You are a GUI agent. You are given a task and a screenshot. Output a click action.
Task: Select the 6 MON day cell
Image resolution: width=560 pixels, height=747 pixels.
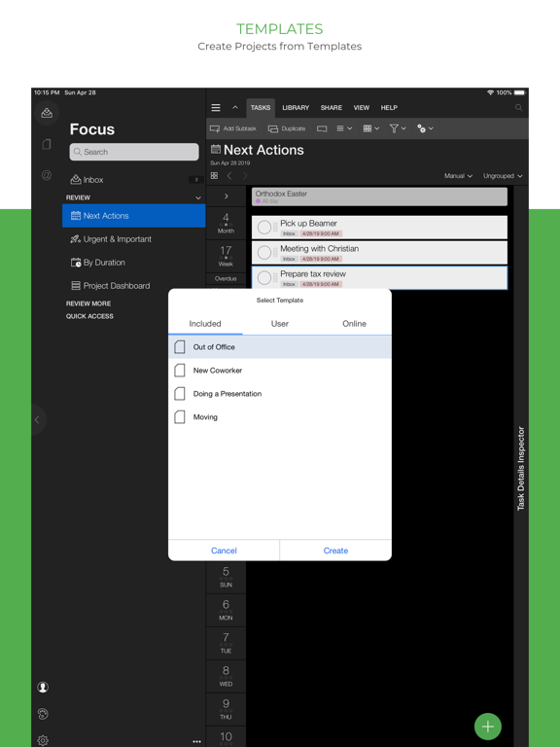point(227,610)
